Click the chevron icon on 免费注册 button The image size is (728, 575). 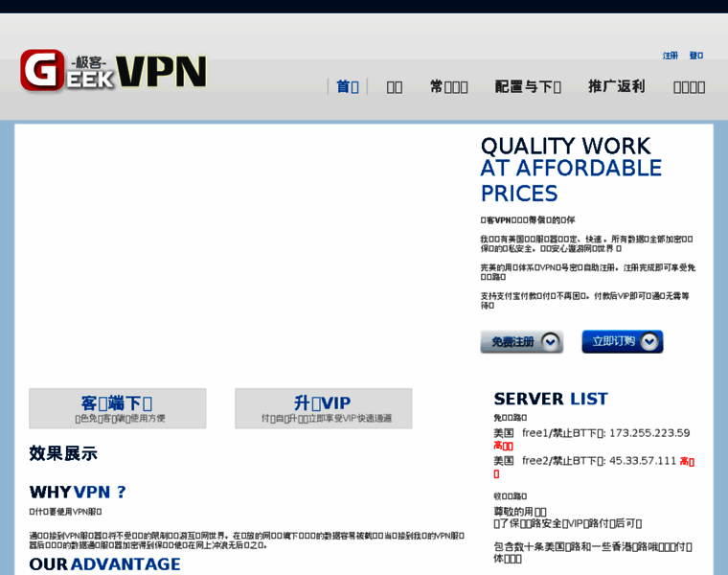pyautogui.click(x=550, y=342)
